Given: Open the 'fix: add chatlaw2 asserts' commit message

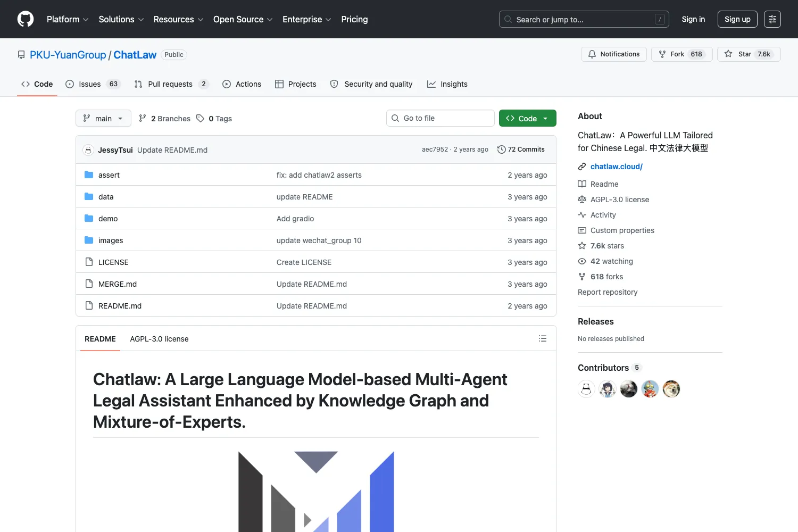Looking at the screenshot, I should [x=319, y=175].
